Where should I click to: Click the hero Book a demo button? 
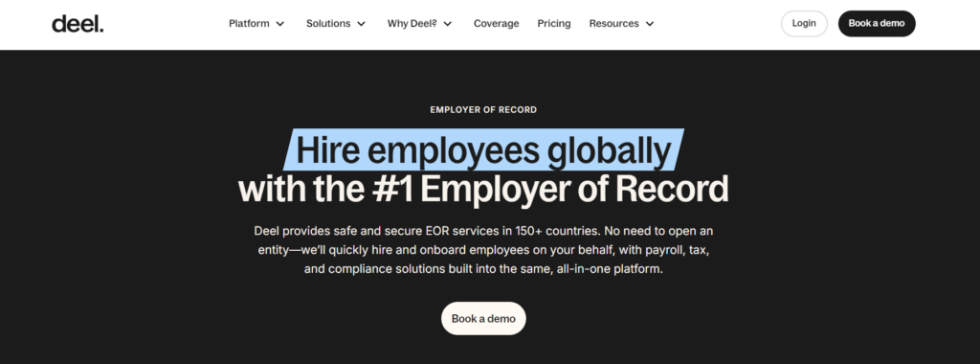483,318
